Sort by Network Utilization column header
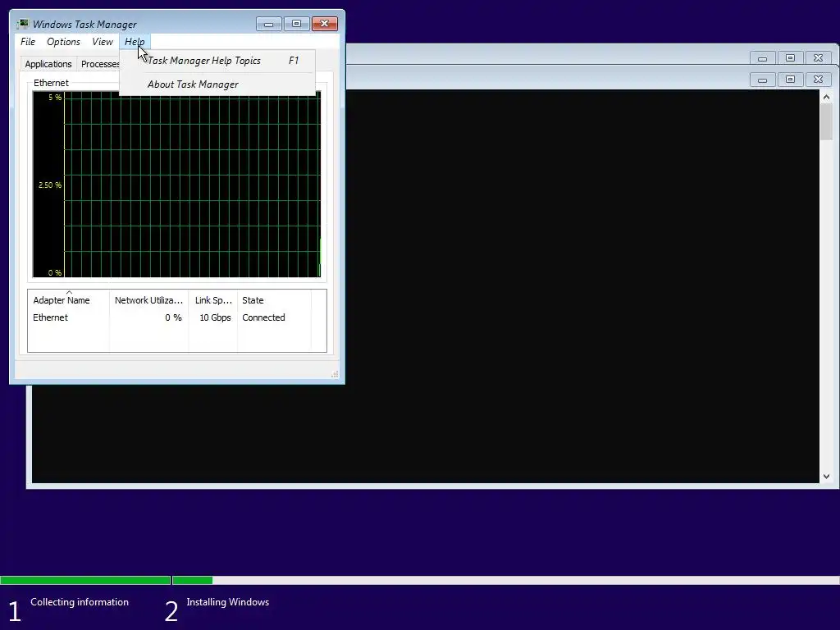Screen dimensions: 840x630 (x=149, y=300)
